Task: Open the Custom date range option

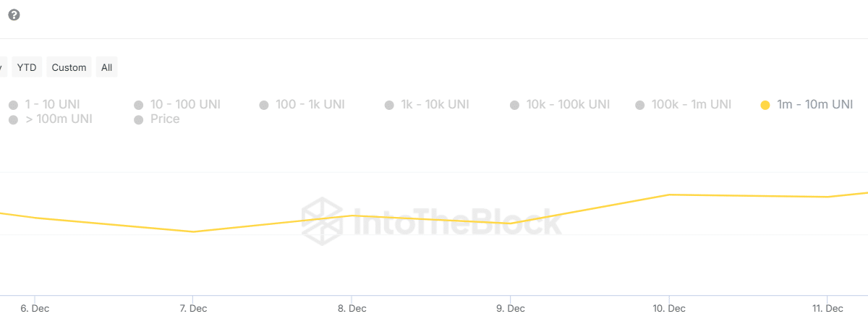Action: [x=69, y=67]
